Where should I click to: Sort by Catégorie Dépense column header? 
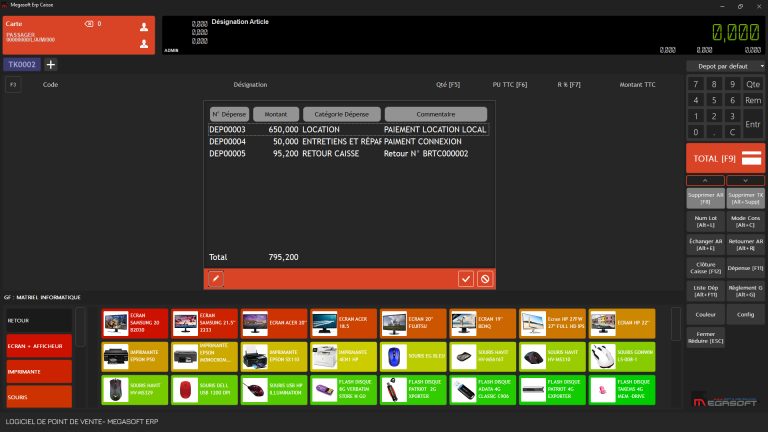(341, 114)
